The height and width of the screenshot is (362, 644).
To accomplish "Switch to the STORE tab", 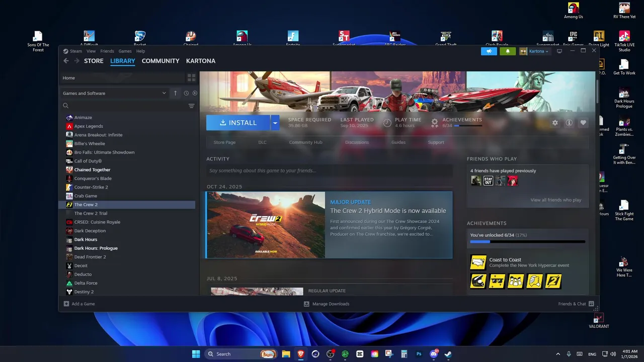I will click(94, 61).
